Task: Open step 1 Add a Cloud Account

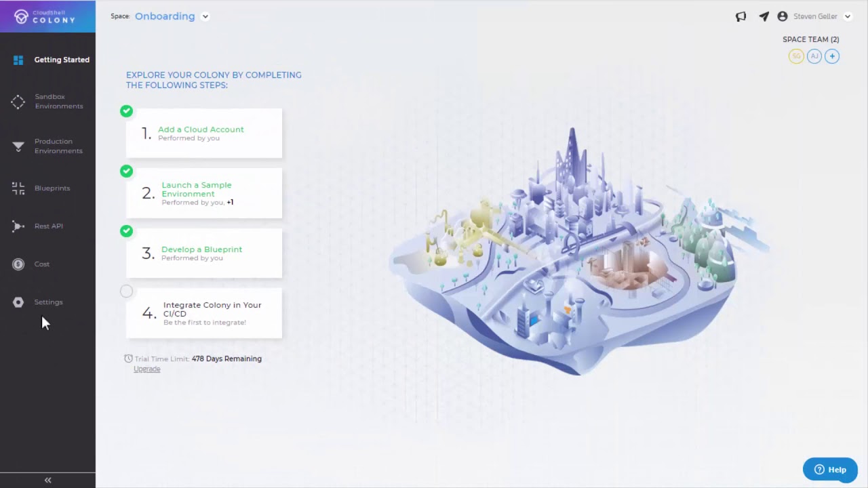Action: click(204, 134)
